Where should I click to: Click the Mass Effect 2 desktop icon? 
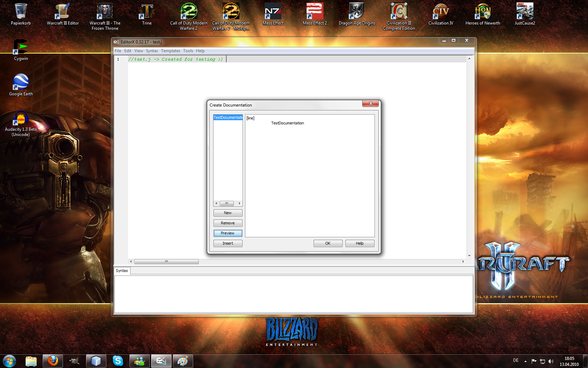point(315,14)
